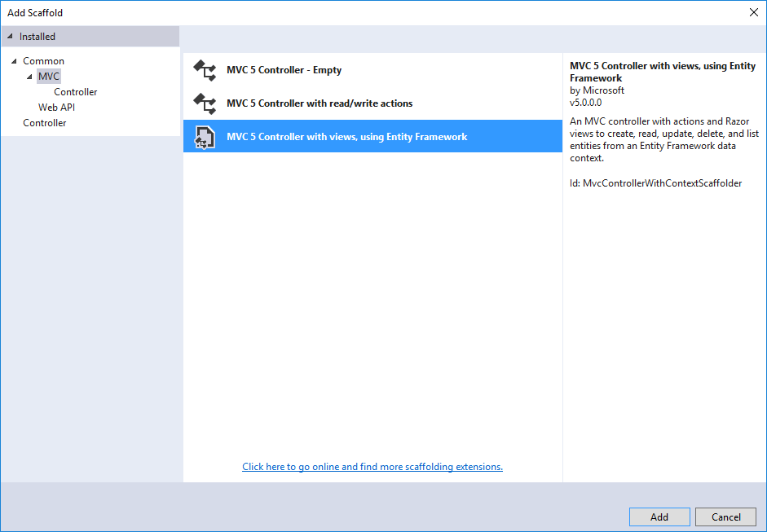Click the read/write actions controller icon
Image resolution: width=767 pixels, height=532 pixels.
click(x=205, y=103)
